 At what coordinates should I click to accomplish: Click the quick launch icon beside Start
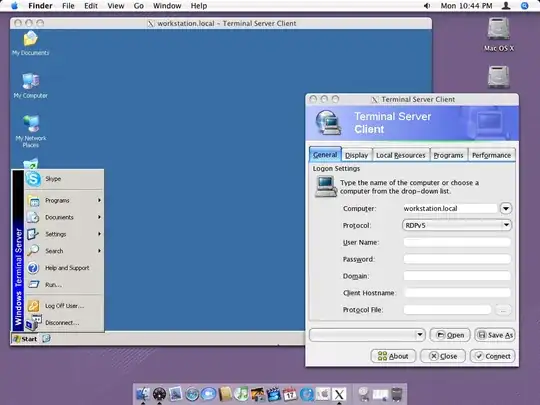point(46,339)
